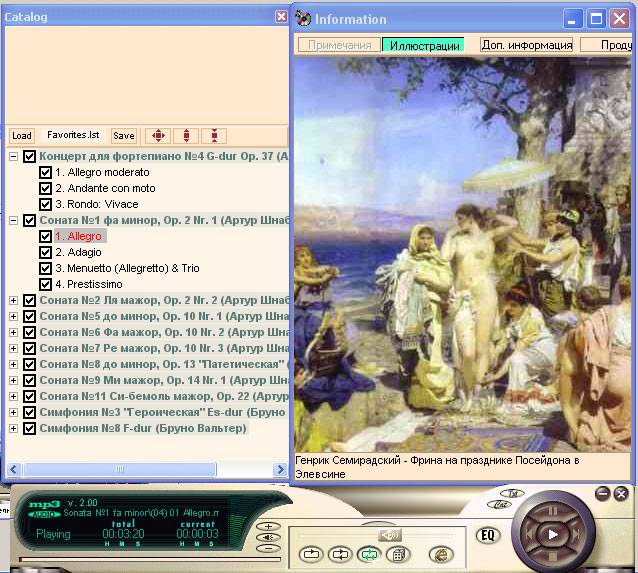
Task: Skip to the previous track on the dial
Action: pyautogui.click(x=529, y=534)
